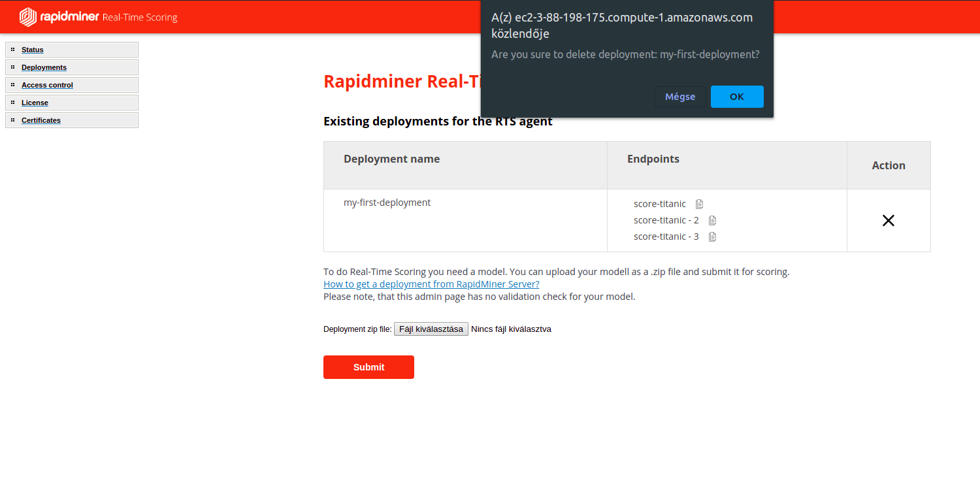The height and width of the screenshot is (490, 980).
Task: Click the 'Nincs fájl kiválasztva' file label
Action: coord(511,329)
